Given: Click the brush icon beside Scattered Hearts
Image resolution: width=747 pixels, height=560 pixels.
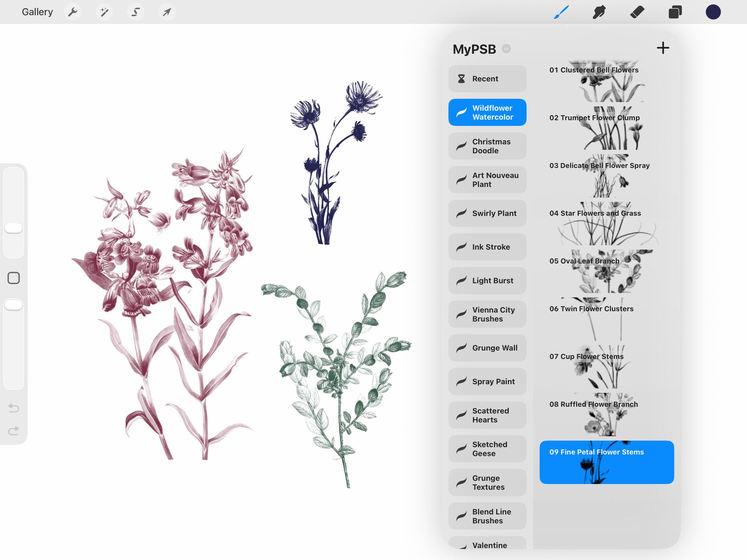Looking at the screenshot, I should click(x=461, y=415).
